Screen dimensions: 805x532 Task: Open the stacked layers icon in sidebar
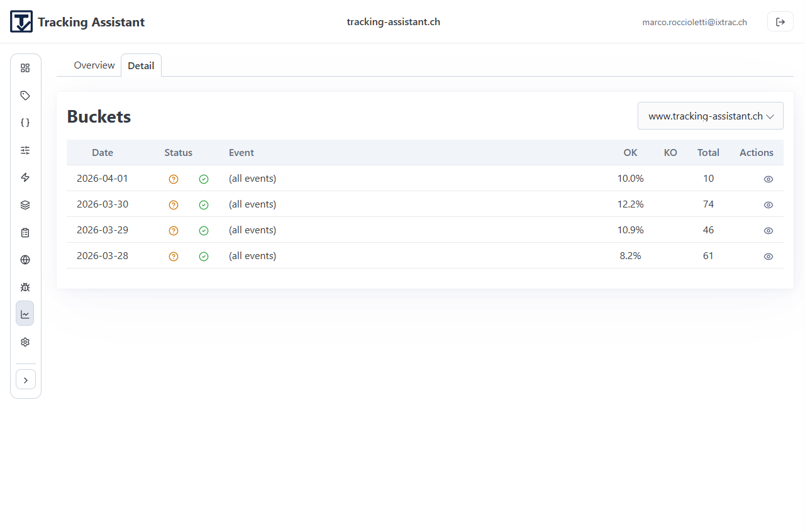(25, 205)
